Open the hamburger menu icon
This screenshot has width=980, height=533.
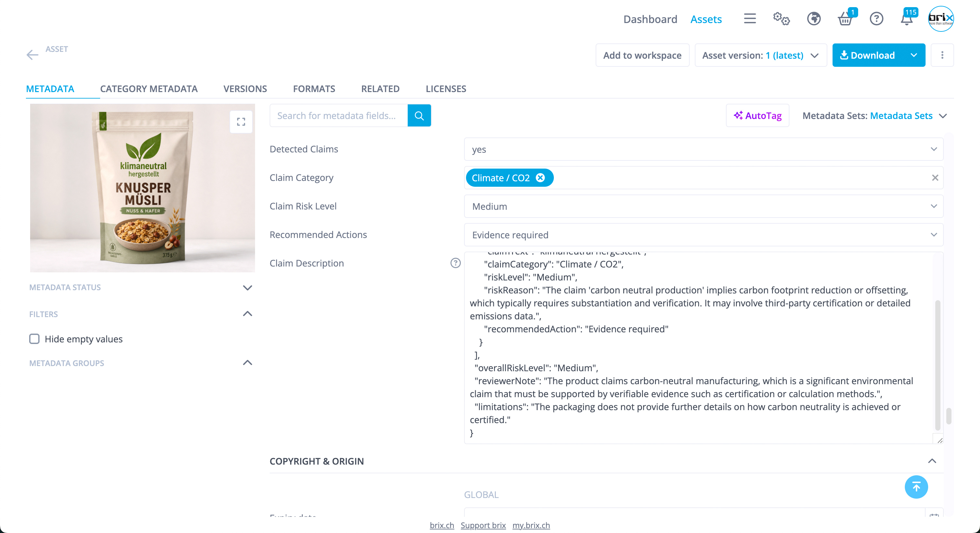(750, 19)
